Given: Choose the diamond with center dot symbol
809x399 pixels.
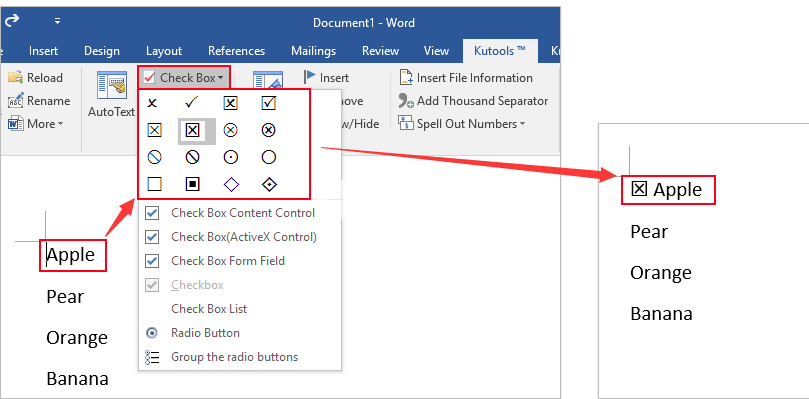Looking at the screenshot, I should 269,184.
